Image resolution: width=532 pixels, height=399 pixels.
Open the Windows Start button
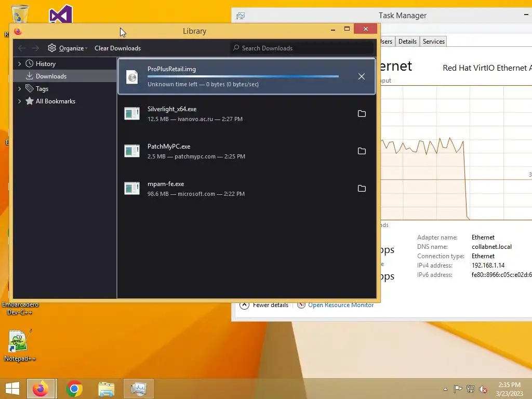(x=12, y=389)
